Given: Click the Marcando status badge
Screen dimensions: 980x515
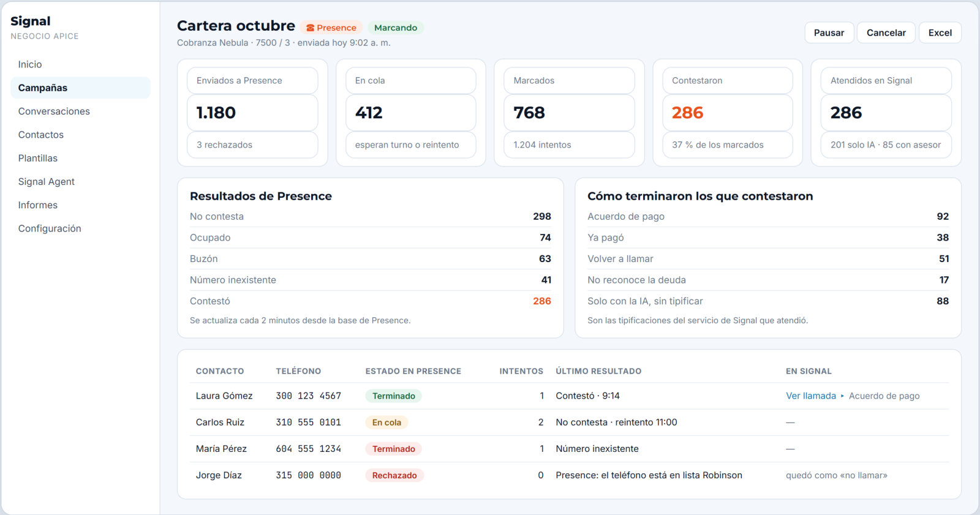Looking at the screenshot, I should click(396, 28).
